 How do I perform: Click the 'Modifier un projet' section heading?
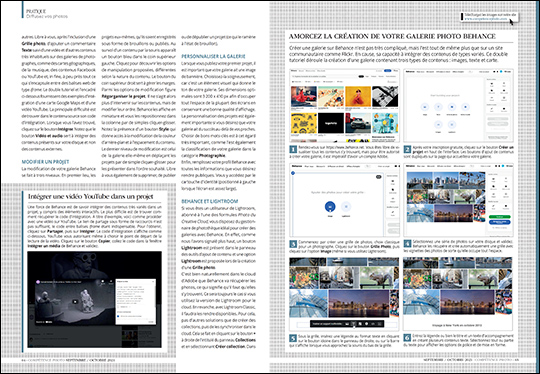[x=45, y=162]
